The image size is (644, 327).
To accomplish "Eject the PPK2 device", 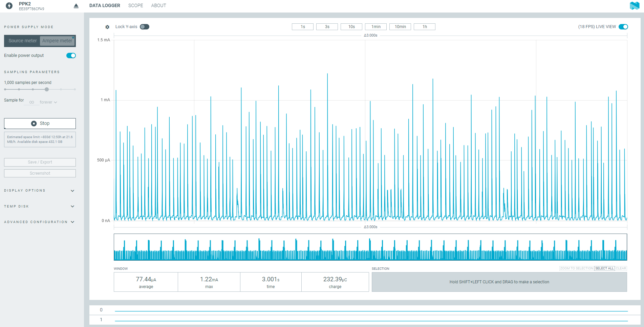I will 76,6.
